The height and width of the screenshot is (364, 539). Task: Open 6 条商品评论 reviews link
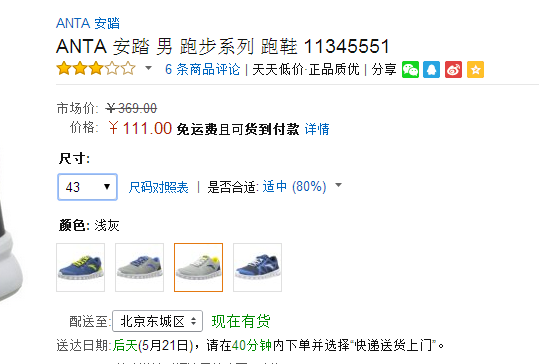[202, 69]
